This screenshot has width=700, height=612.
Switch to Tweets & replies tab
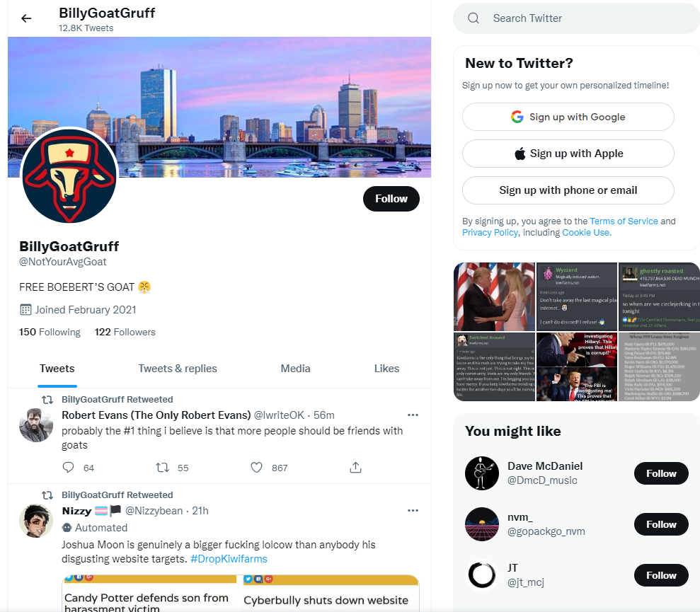[x=177, y=369]
